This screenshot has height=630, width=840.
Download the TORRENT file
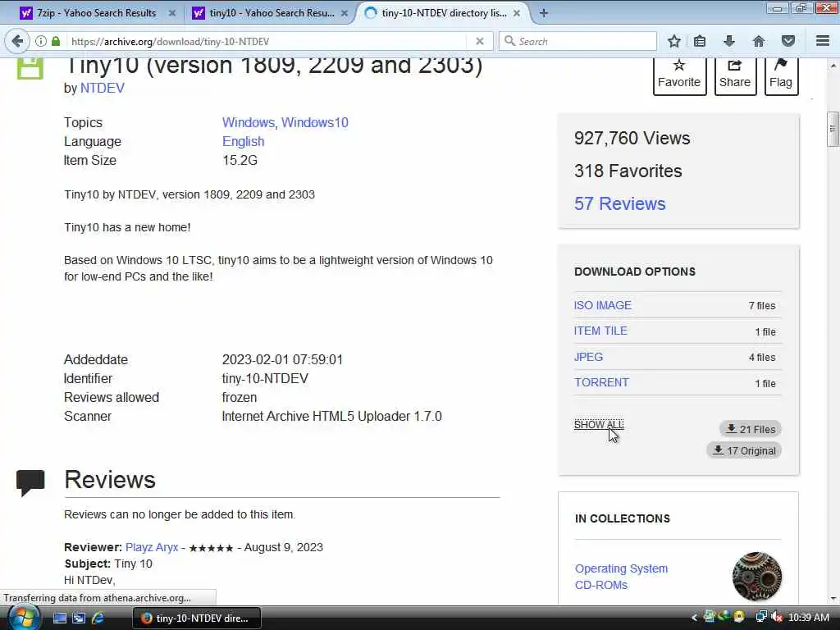601,382
